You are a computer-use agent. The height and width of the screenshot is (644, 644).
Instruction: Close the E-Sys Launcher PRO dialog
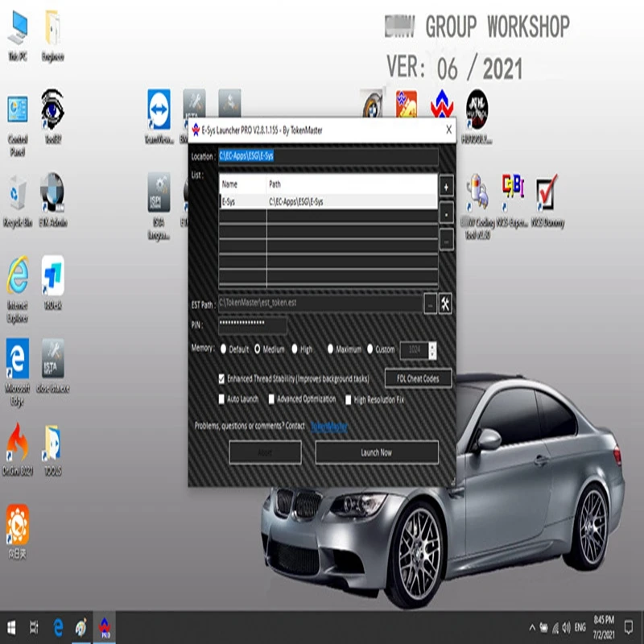[448, 130]
